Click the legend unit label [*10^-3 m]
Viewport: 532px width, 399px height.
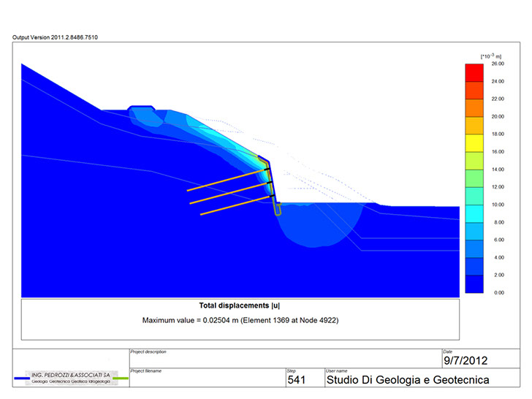point(489,56)
